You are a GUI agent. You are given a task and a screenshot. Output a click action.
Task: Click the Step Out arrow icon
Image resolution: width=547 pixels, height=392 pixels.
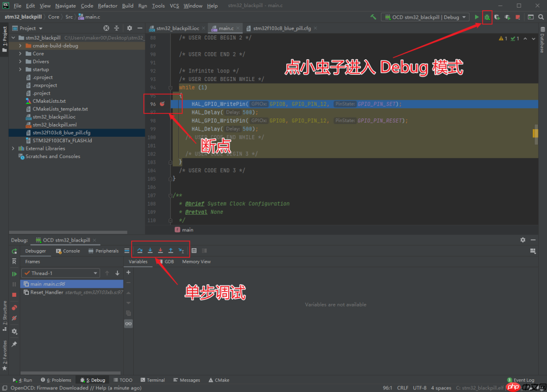click(x=171, y=250)
